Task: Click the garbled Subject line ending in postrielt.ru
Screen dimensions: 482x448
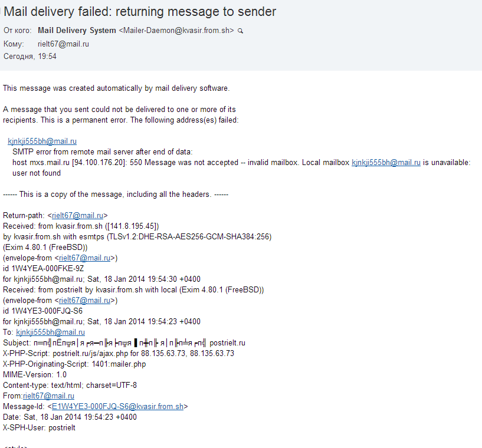Action: (124, 342)
